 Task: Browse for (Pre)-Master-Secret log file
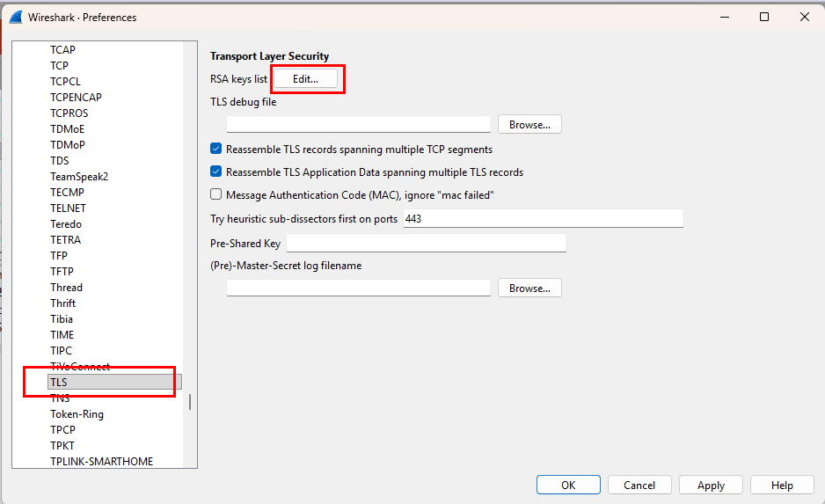point(529,289)
